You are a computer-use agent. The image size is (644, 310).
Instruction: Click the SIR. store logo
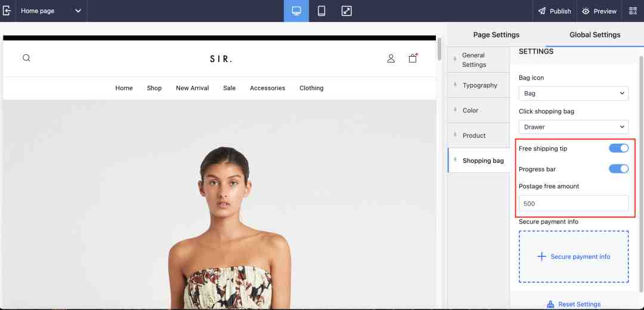(x=221, y=58)
